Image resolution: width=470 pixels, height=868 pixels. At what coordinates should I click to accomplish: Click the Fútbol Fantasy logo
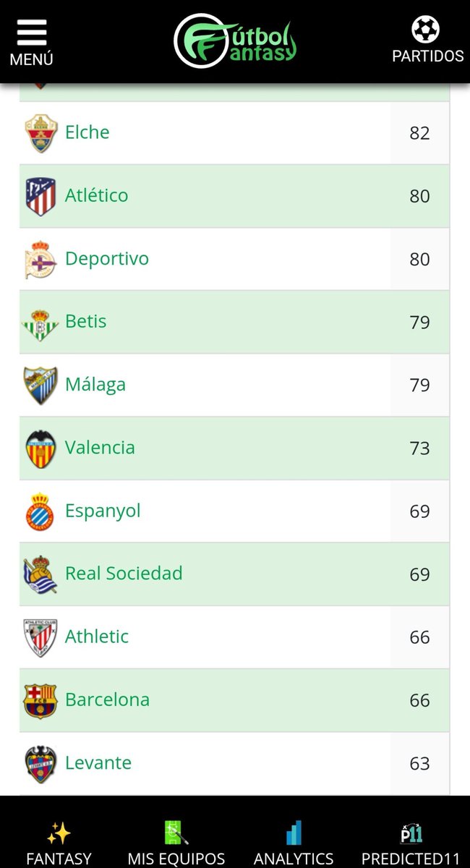tap(235, 41)
